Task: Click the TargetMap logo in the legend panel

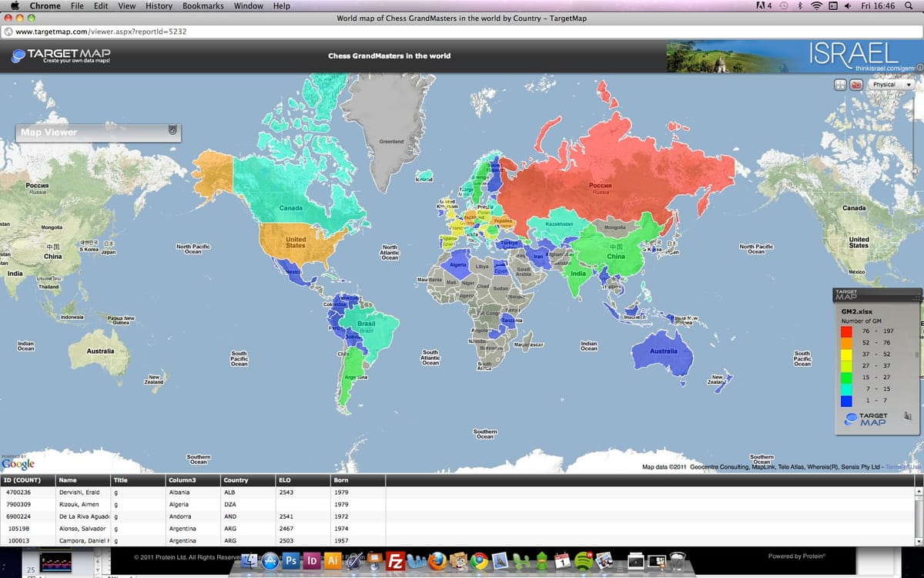Action: click(x=865, y=419)
